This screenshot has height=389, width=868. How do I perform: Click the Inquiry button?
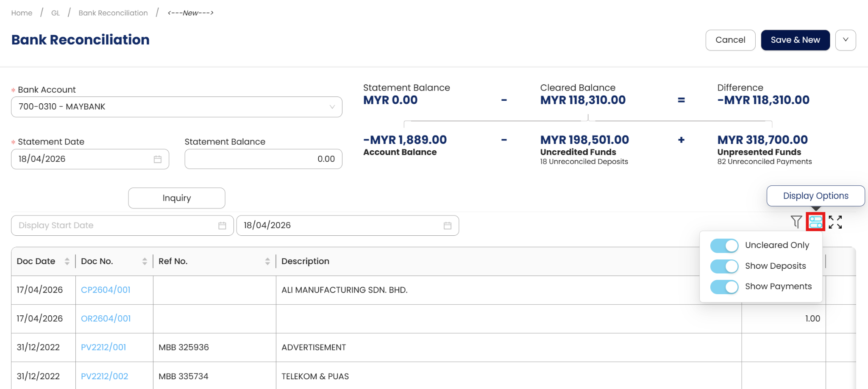[x=177, y=198]
